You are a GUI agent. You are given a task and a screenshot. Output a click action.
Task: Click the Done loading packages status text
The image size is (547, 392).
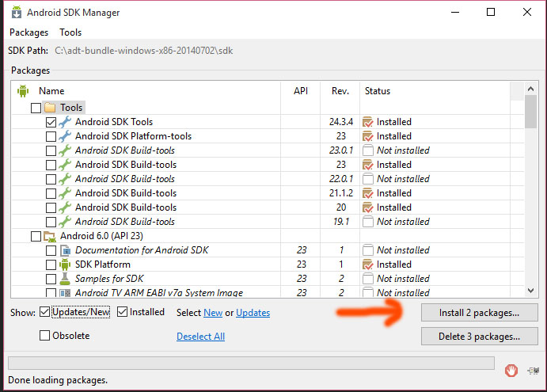[58, 380]
